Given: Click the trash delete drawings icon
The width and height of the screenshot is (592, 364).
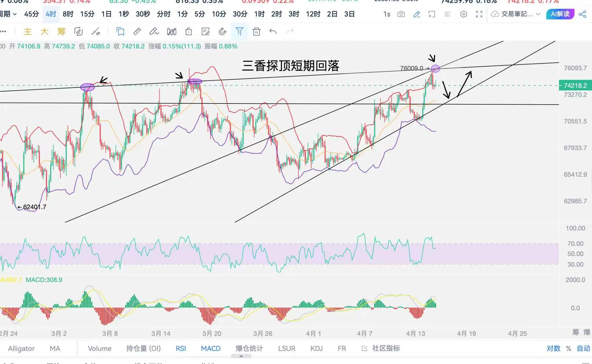Looking at the screenshot, I should point(257,32).
